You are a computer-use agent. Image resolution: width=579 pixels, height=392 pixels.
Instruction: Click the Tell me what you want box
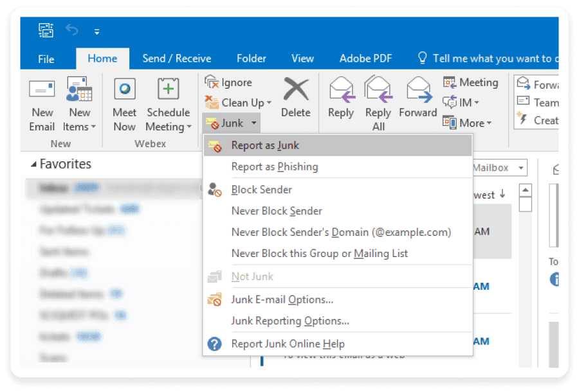488,58
